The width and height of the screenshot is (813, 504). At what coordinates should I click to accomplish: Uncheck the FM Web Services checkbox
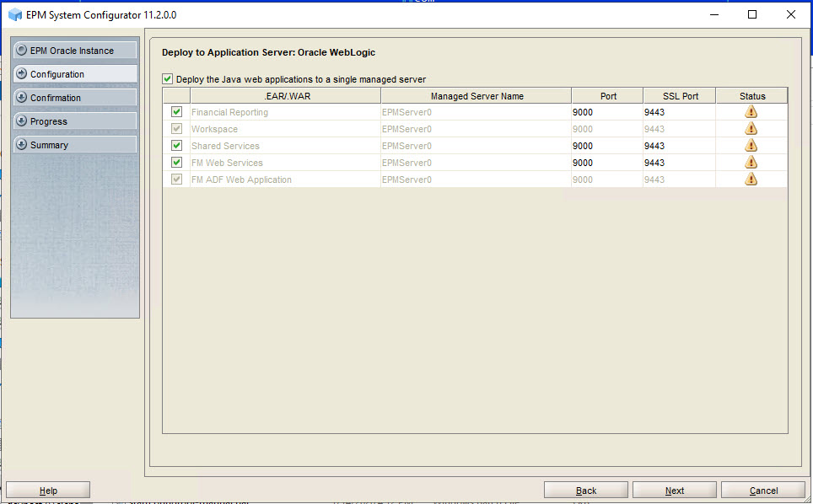(x=177, y=162)
